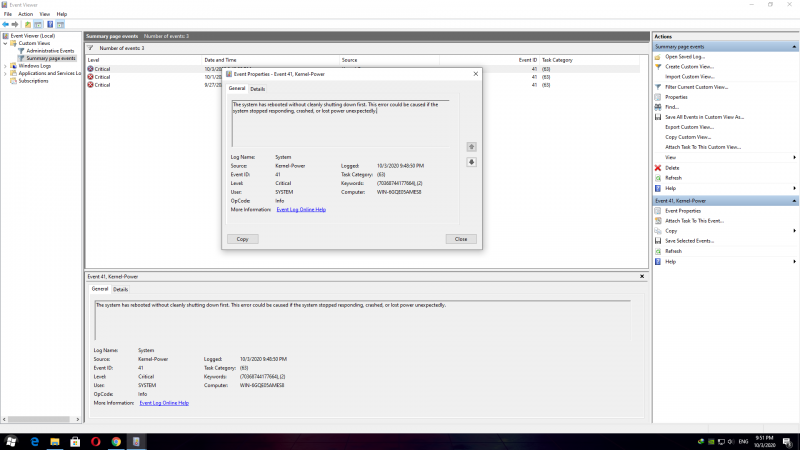The width and height of the screenshot is (800, 450).
Task: Open Opera browser from the taskbar
Action: tap(94, 441)
